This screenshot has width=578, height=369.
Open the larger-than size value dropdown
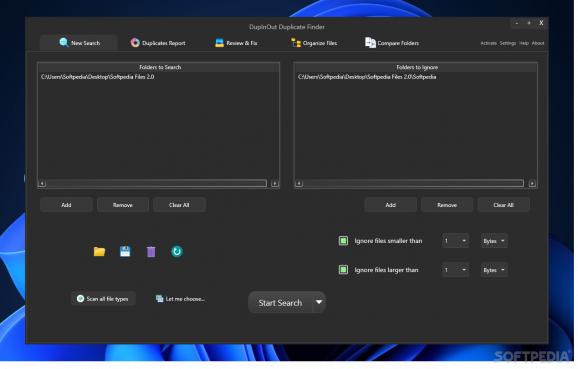[x=456, y=270]
